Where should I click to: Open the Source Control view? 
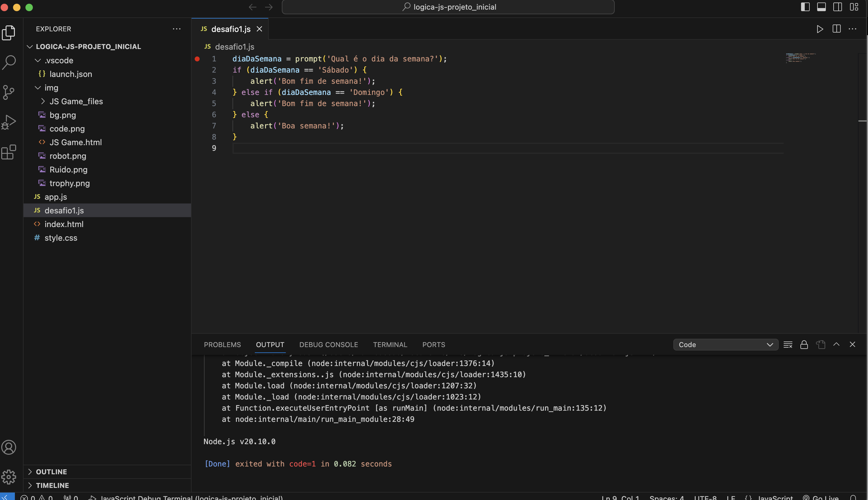tap(9, 92)
